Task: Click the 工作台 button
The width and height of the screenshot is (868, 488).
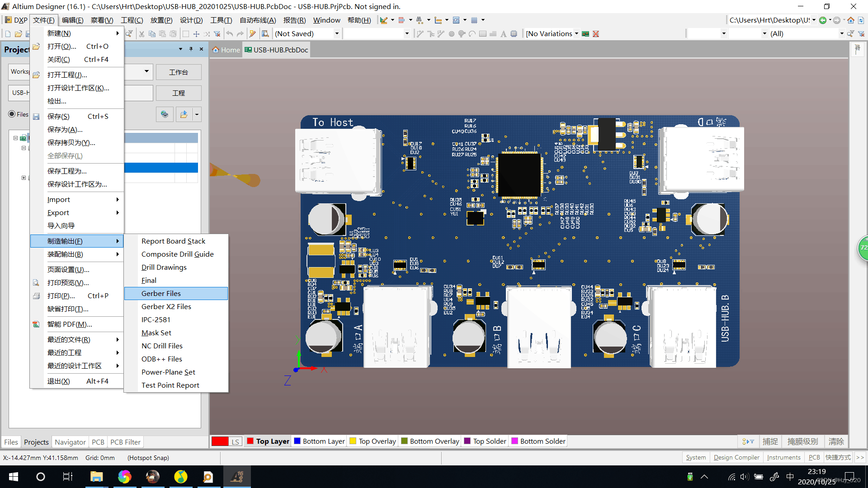Action: click(x=179, y=72)
